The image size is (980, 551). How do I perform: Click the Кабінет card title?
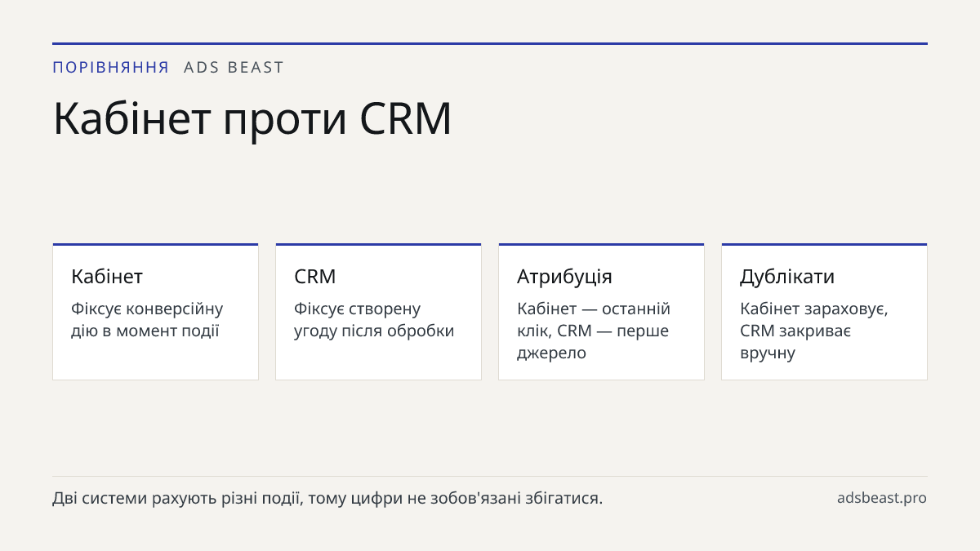click(x=107, y=277)
